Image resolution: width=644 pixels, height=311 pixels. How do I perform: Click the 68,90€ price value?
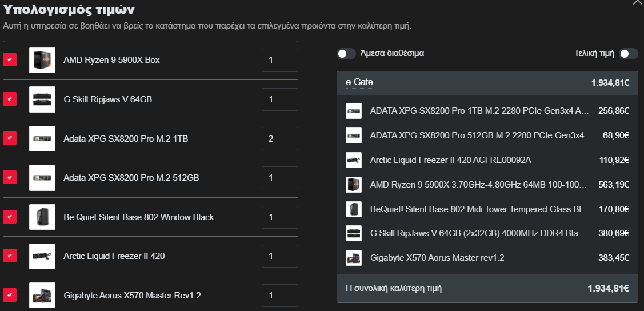click(x=615, y=135)
